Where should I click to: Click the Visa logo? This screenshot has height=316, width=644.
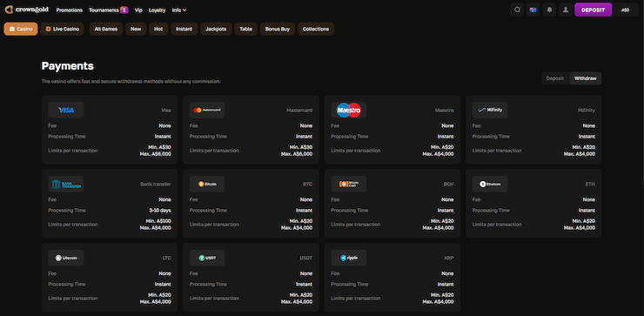coord(66,111)
